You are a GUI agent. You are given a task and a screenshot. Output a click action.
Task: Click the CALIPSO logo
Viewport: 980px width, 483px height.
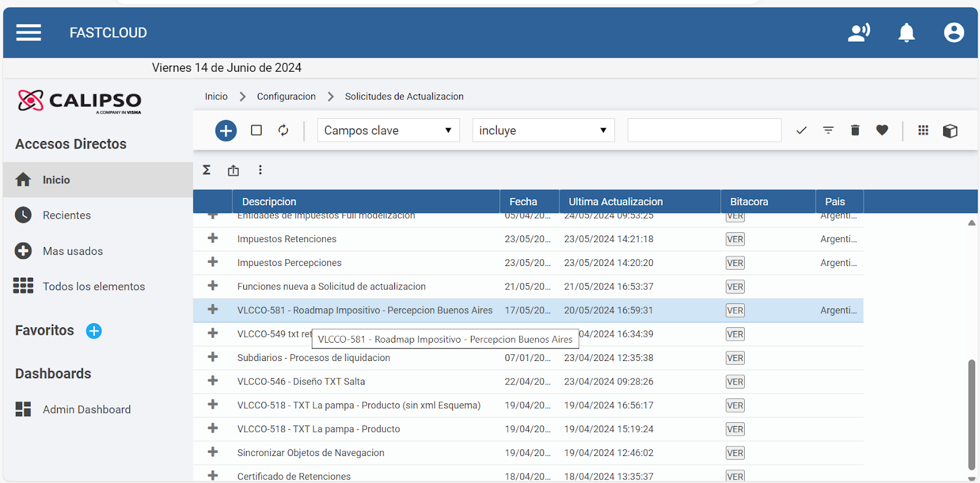[80, 101]
